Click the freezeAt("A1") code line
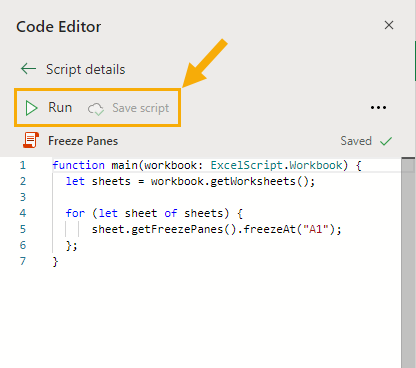 217,229
